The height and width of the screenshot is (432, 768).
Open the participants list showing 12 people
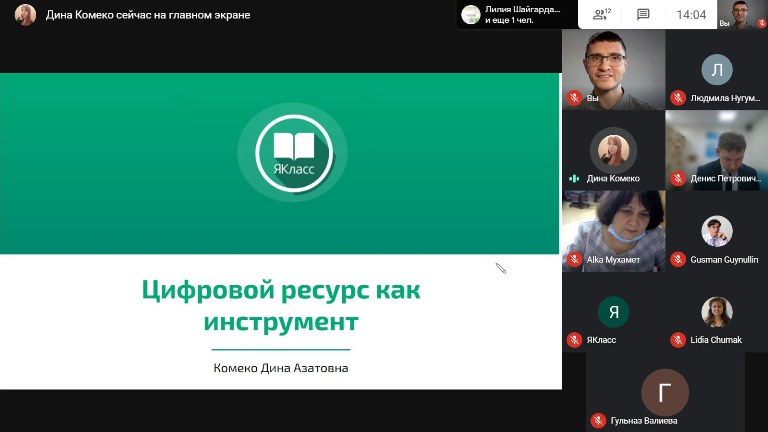pos(601,14)
